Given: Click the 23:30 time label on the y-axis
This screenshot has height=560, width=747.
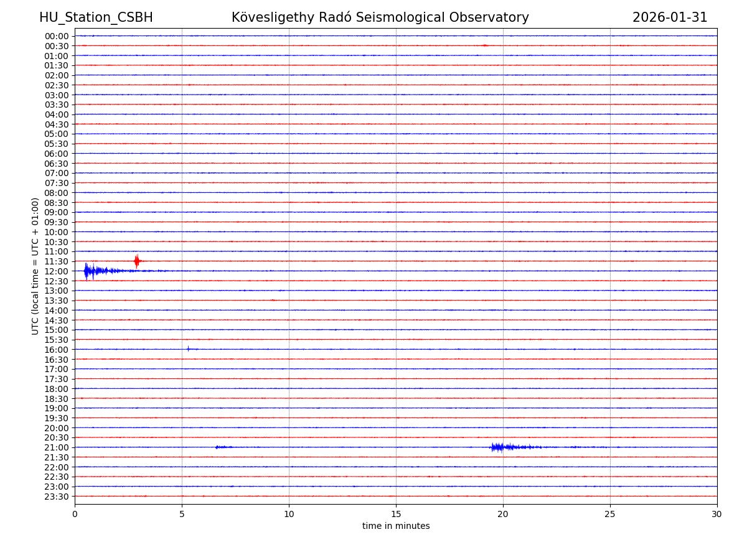Looking at the screenshot, I should [56, 497].
